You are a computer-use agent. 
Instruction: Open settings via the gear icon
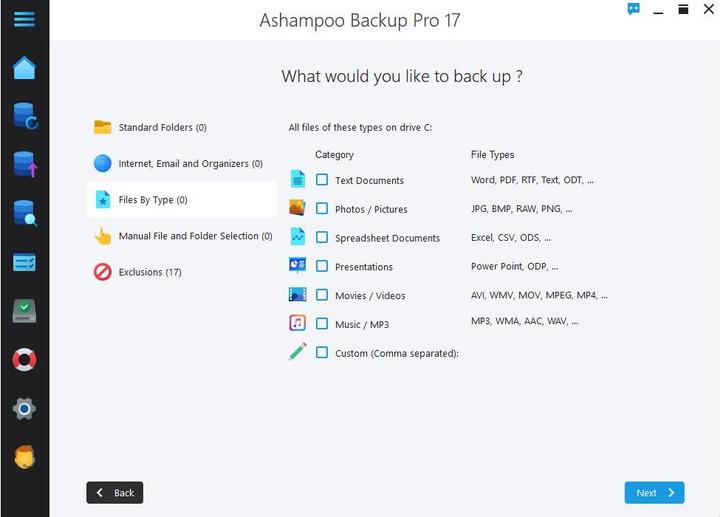tap(24, 408)
